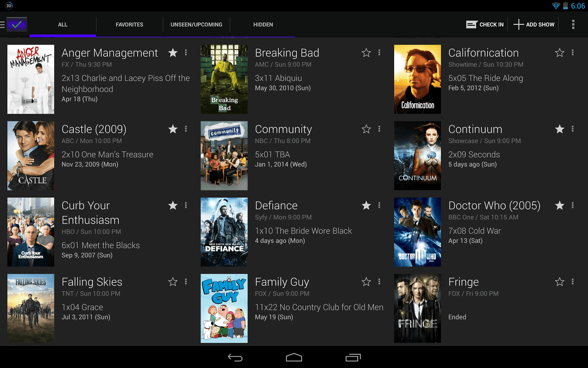
Task: Open the Breaking Bad poster thumbnail
Action: click(x=224, y=79)
